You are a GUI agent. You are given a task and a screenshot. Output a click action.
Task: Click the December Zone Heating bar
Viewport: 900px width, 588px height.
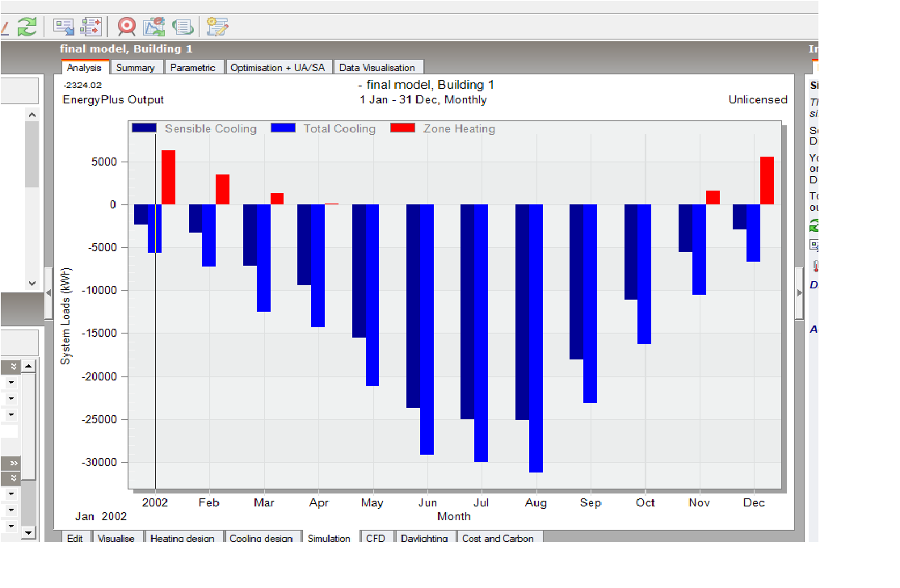tap(767, 181)
